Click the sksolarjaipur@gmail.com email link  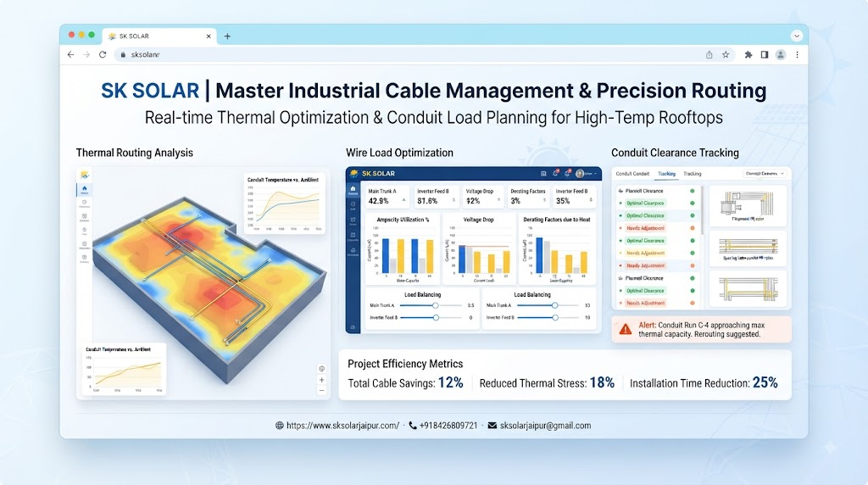pos(545,426)
